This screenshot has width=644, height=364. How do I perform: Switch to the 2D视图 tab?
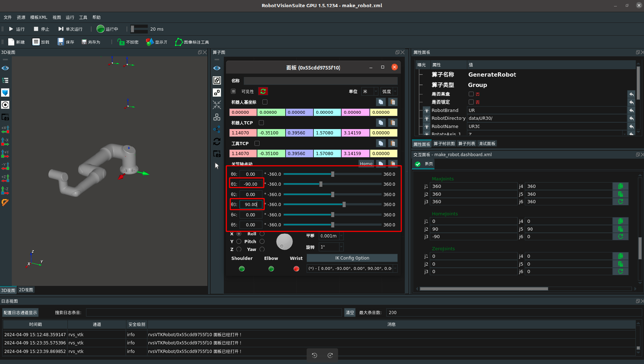(x=26, y=290)
